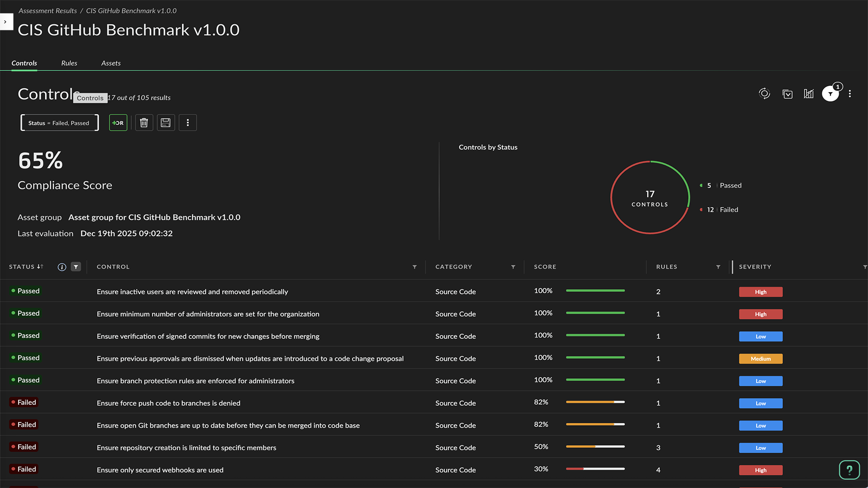Add an OR filter condition

click(118, 123)
